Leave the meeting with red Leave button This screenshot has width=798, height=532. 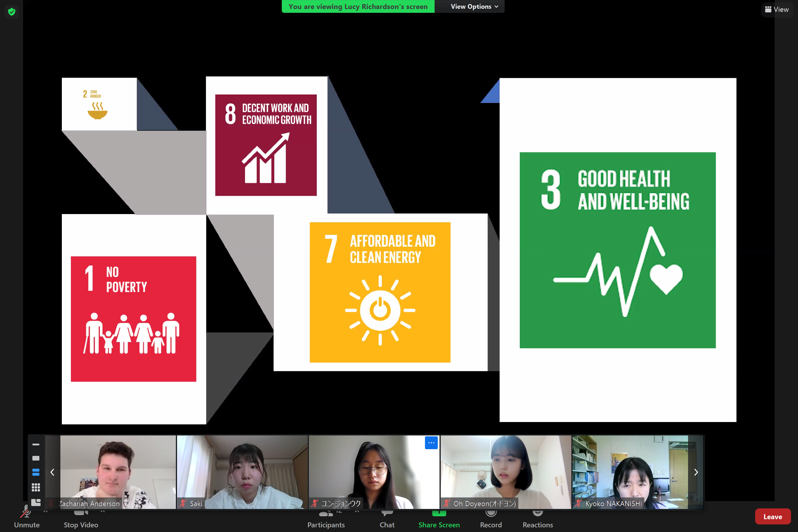773,516
